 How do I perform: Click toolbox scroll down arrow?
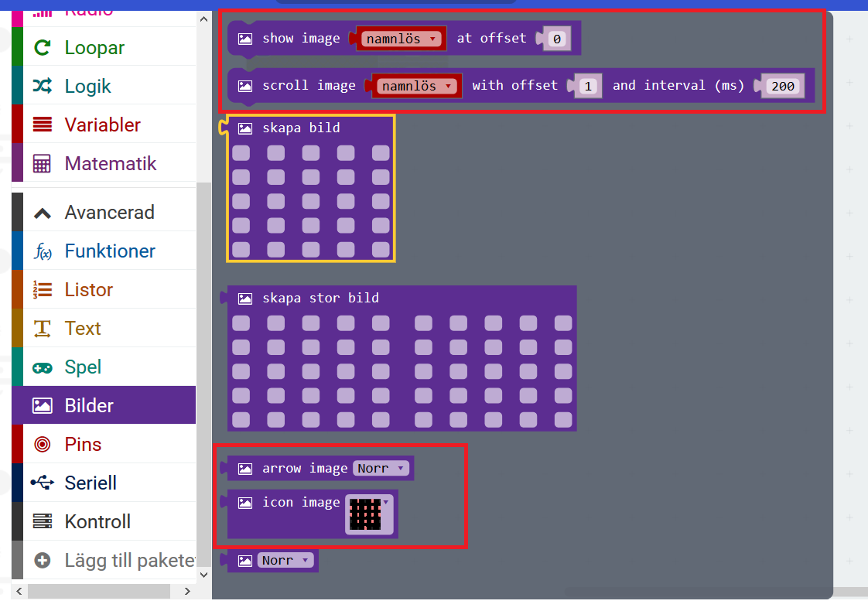coord(203,575)
